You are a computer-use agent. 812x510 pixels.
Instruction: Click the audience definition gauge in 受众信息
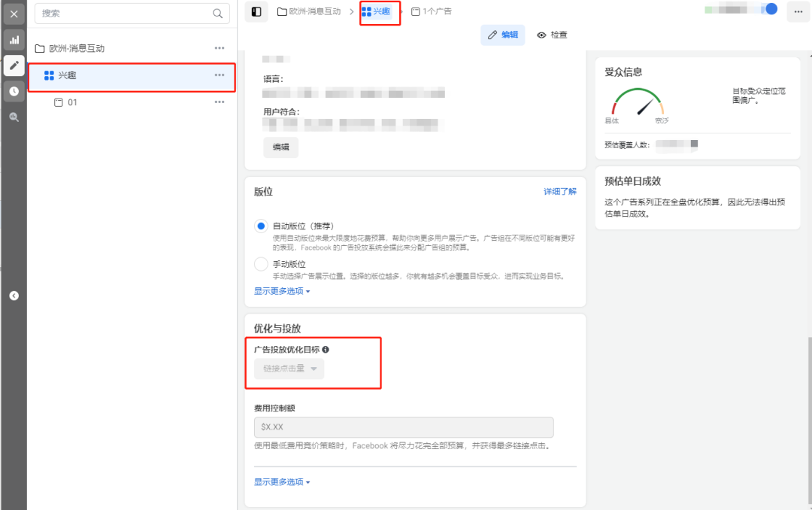click(x=638, y=102)
